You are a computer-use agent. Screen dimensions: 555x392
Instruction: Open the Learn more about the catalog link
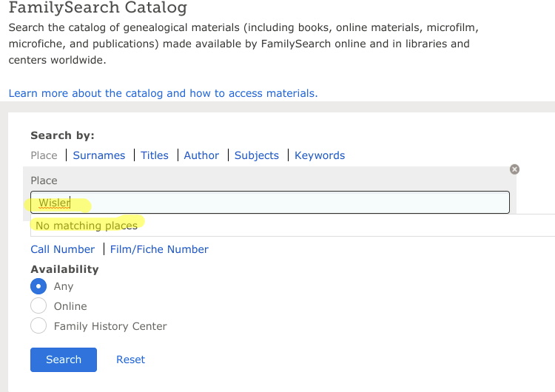pyautogui.click(x=164, y=93)
